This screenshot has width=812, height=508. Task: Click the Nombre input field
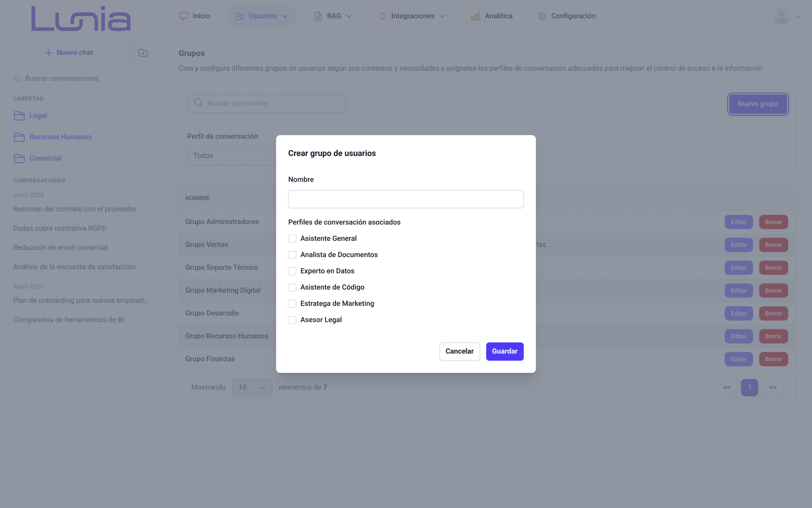point(406,199)
